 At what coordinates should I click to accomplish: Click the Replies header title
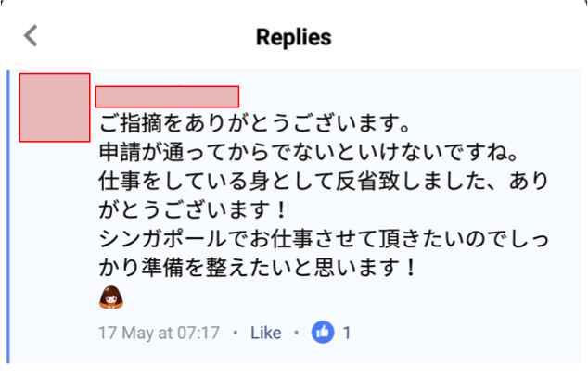[x=293, y=37]
